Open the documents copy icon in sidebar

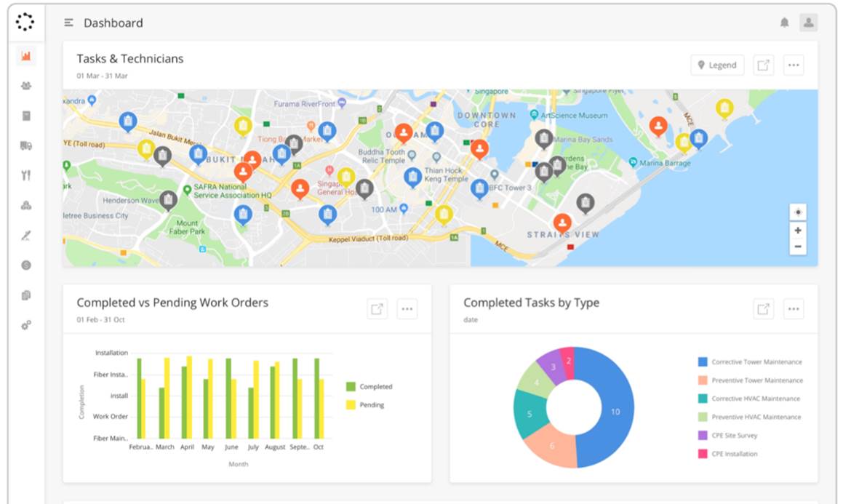(26, 295)
